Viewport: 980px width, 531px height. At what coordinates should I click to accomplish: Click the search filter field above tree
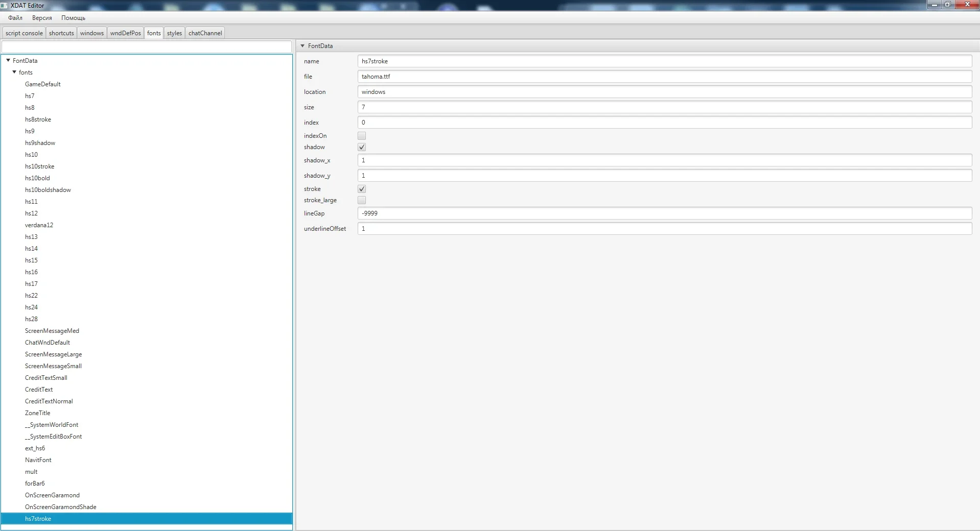(147, 47)
